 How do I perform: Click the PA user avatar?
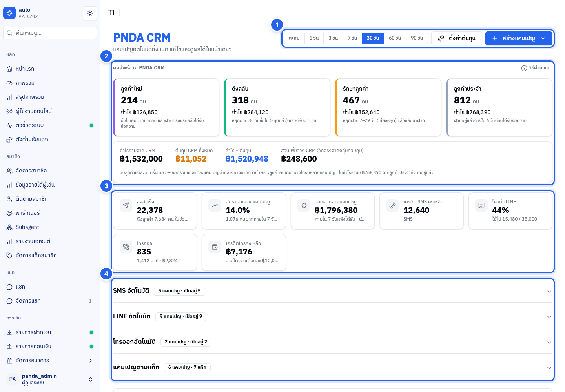[x=13, y=379]
